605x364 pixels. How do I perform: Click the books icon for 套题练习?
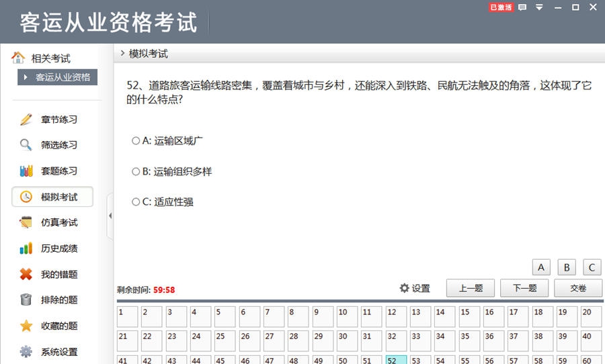[26, 171]
